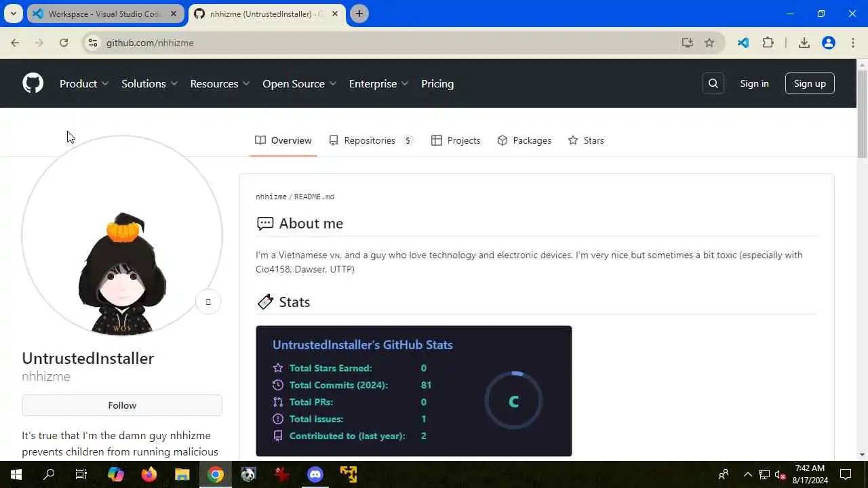
Task: Click the UntrustedInstaller's GitHub Stats card
Action: [414, 391]
